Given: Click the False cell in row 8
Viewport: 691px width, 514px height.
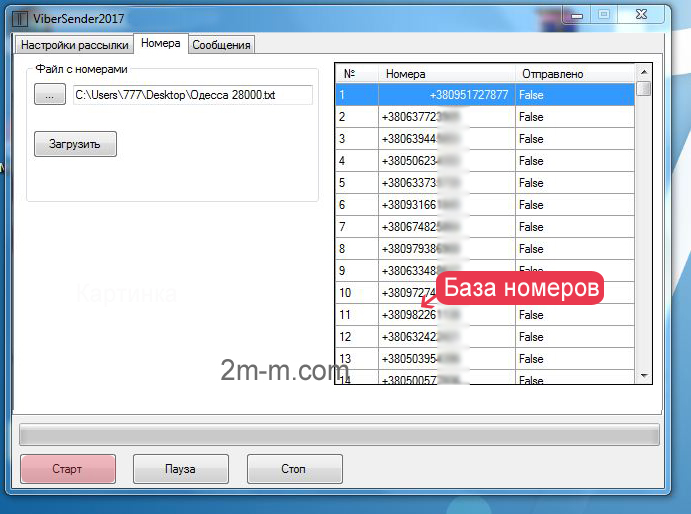Looking at the screenshot, I should 574,249.
